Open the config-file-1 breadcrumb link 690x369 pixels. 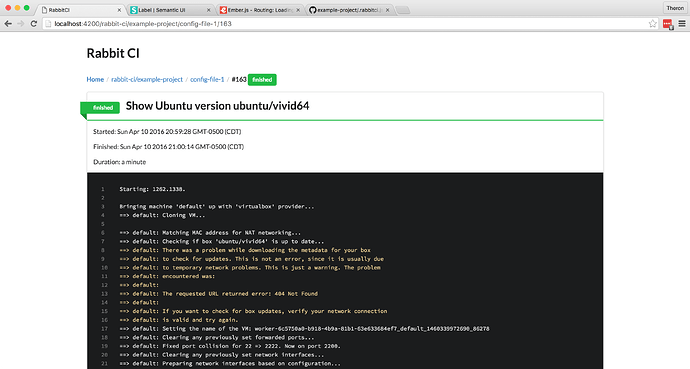pos(207,80)
